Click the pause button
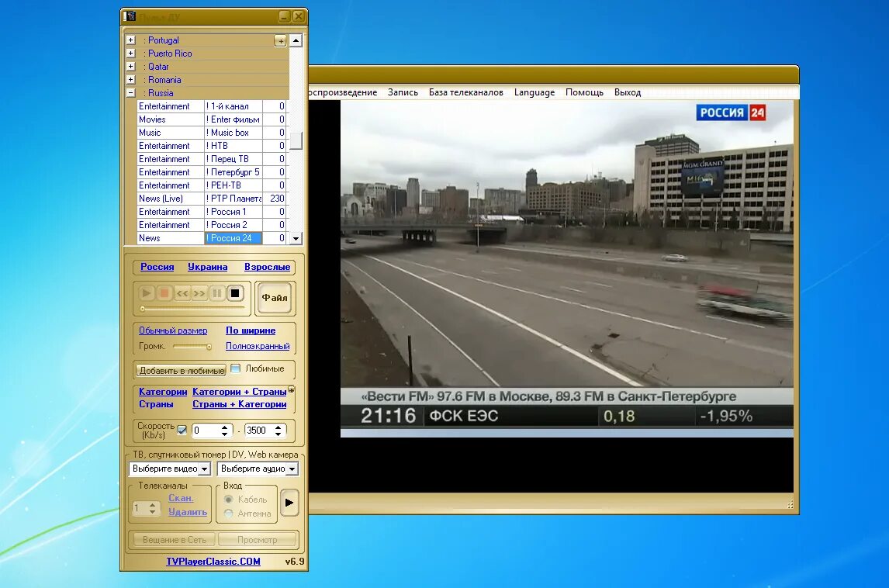Viewport: 889px width, 588px height. pyautogui.click(x=216, y=293)
